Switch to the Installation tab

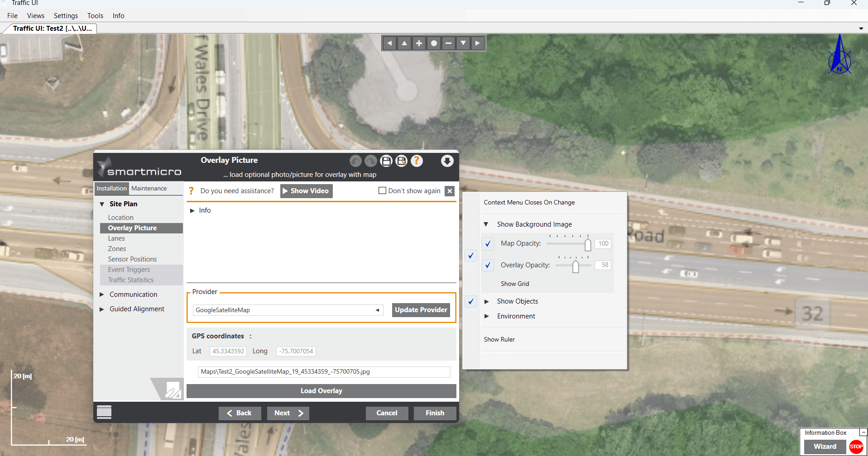tap(112, 189)
